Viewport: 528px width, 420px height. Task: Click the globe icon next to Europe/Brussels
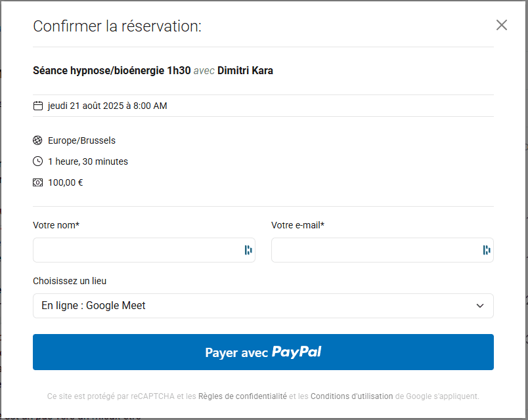(37, 140)
